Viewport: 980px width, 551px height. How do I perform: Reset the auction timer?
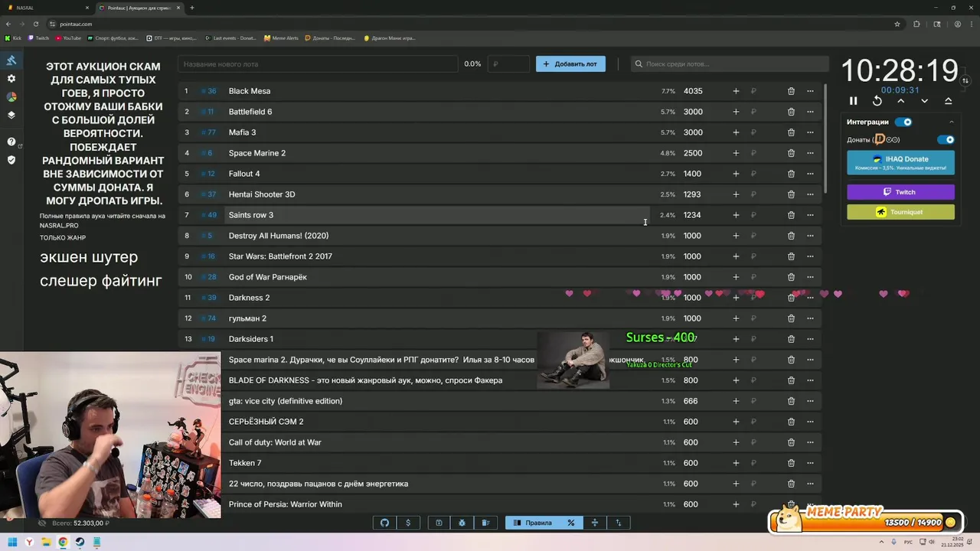pyautogui.click(x=877, y=101)
